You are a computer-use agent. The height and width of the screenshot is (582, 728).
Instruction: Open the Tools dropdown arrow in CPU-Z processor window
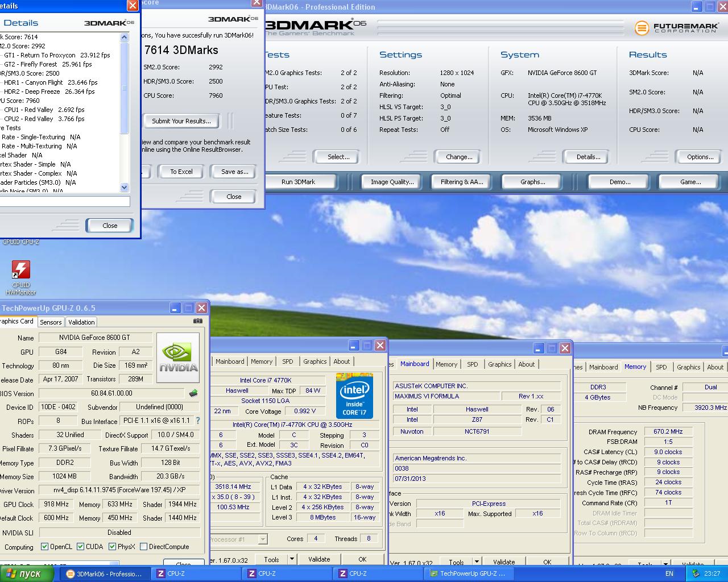point(292,559)
